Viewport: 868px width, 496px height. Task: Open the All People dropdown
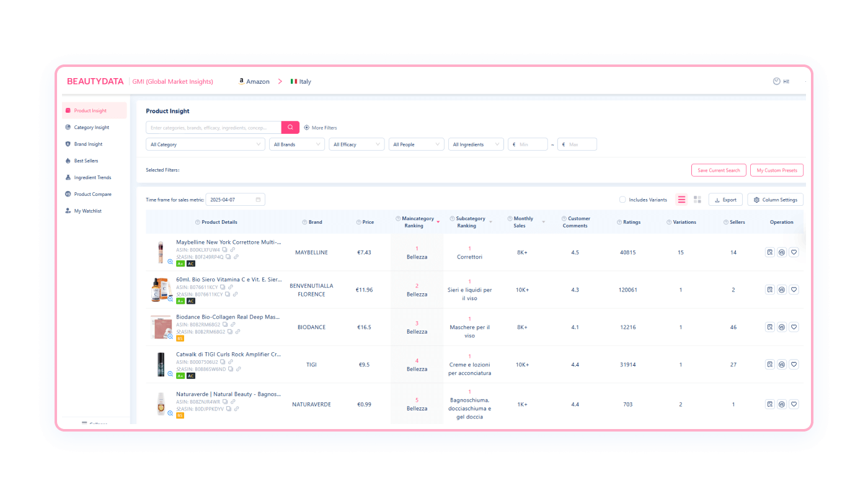(x=417, y=144)
